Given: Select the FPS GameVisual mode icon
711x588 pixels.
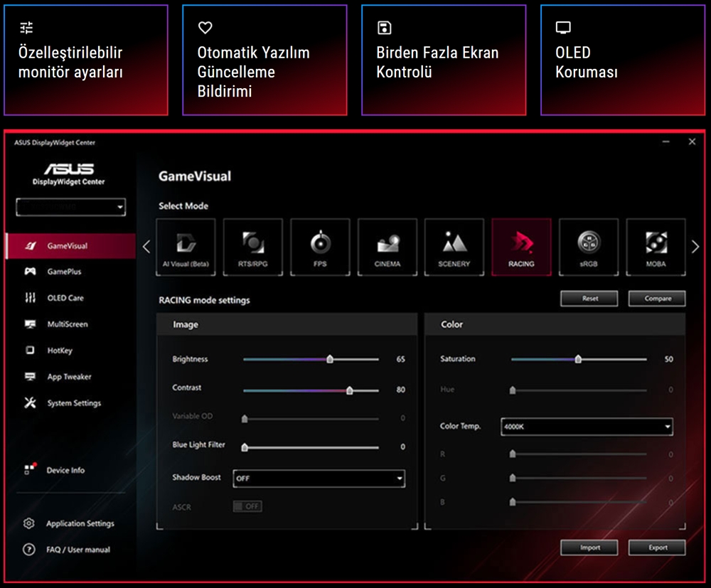Looking at the screenshot, I should (320, 247).
